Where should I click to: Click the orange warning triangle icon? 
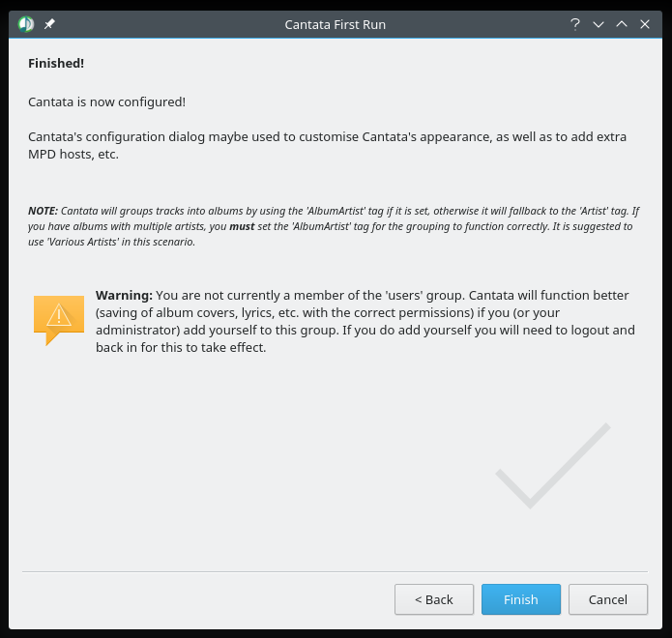pyautogui.click(x=59, y=317)
